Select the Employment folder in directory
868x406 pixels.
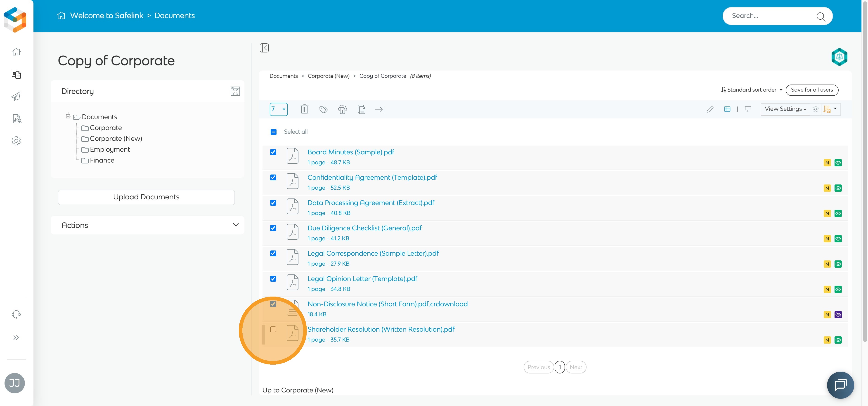[110, 150]
